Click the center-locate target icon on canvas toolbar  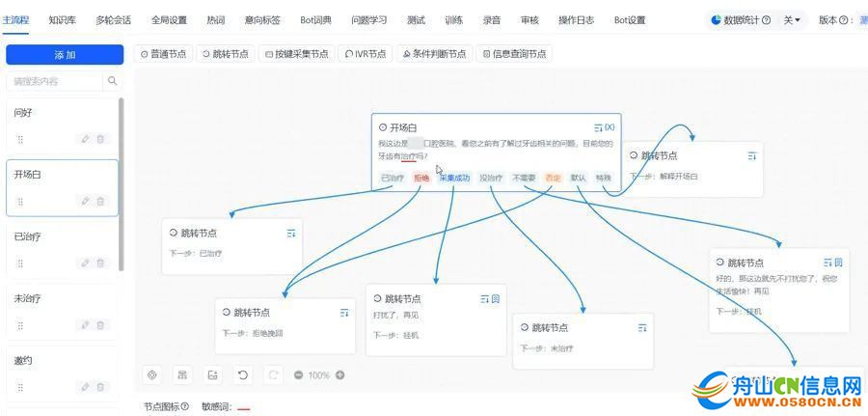pos(151,374)
